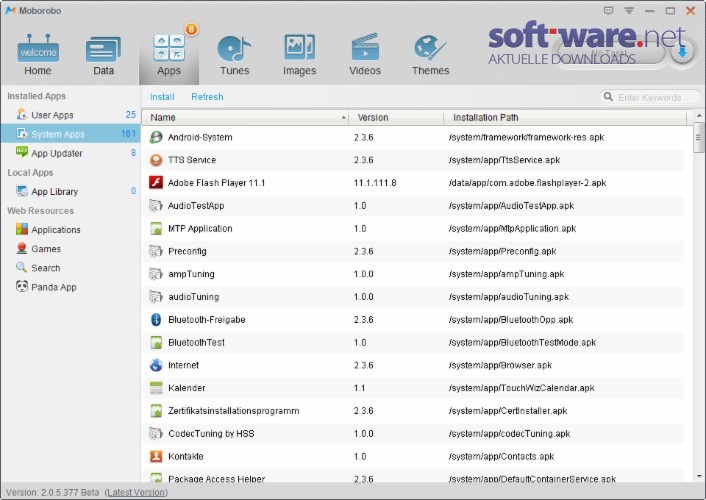Open the Videos section
The height and width of the screenshot is (500, 706).
tap(365, 55)
